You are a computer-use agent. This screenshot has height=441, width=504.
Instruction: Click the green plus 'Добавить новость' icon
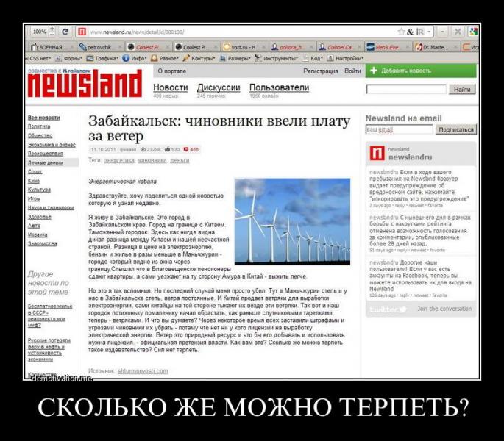pos(375,71)
